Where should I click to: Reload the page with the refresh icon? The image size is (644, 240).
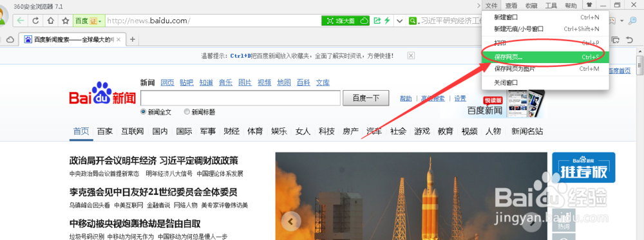point(35,21)
